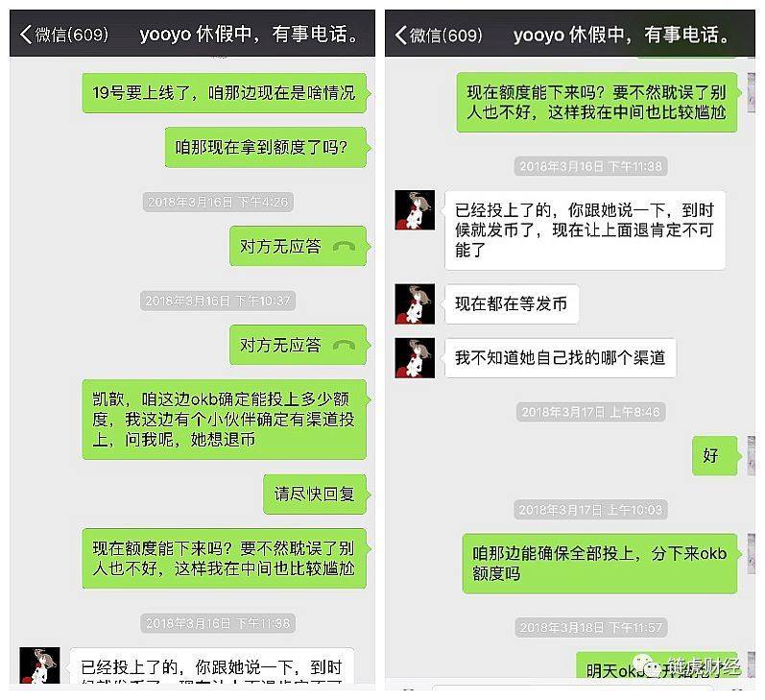
Task: Tap the '我不知道她自己找的哪个渠道' message bubble
Action: coord(561,358)
